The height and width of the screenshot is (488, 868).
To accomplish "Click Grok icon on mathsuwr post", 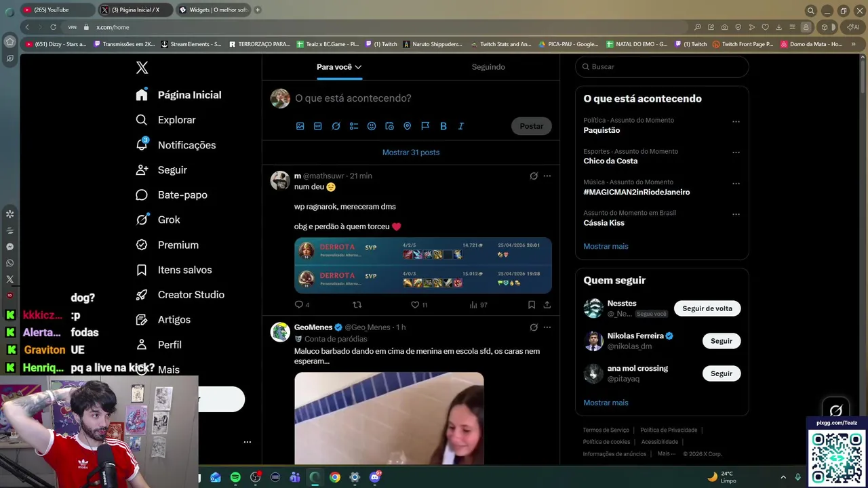I will click(534, 176).
